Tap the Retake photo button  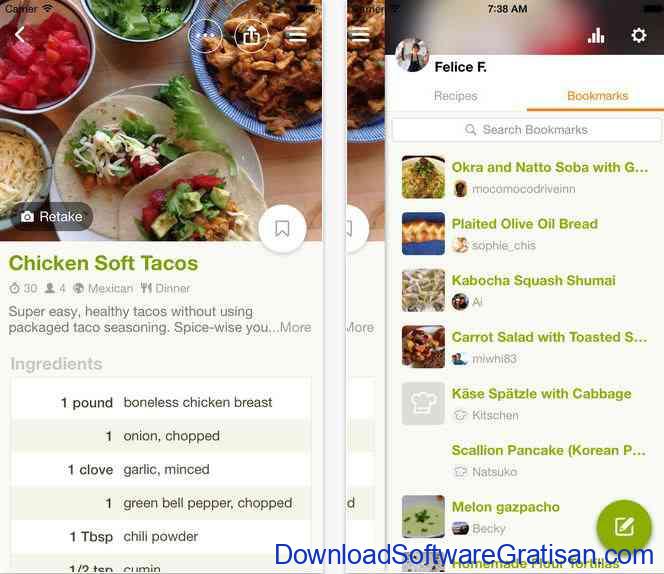(53, 216)
